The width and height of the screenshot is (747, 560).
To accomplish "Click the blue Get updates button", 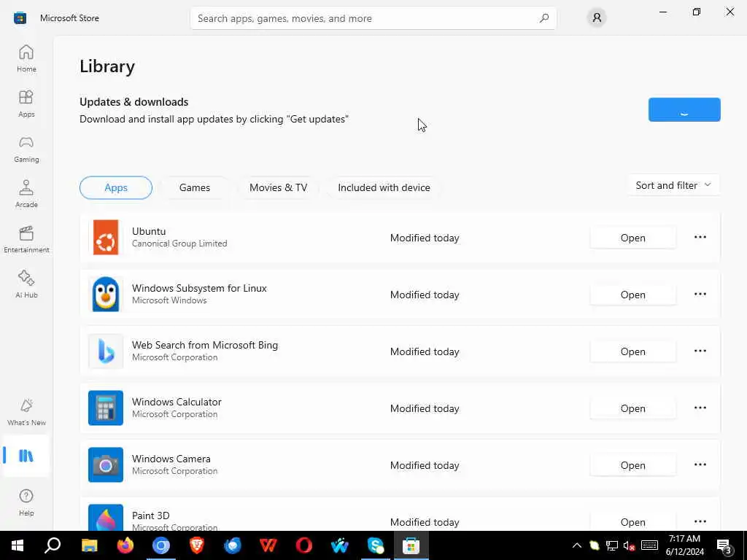I will (x=684, y=109).
